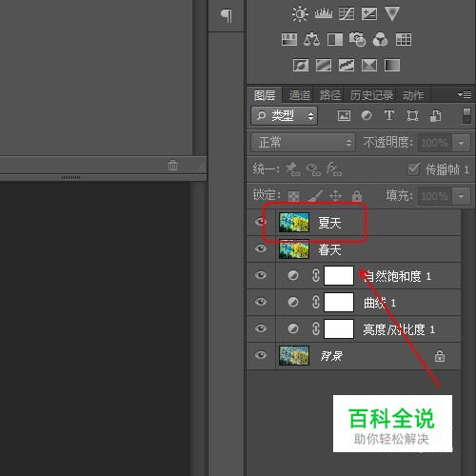Screen dimensions: 476x476
Task: Add an Invert adjustment
Action: [301, 66]
